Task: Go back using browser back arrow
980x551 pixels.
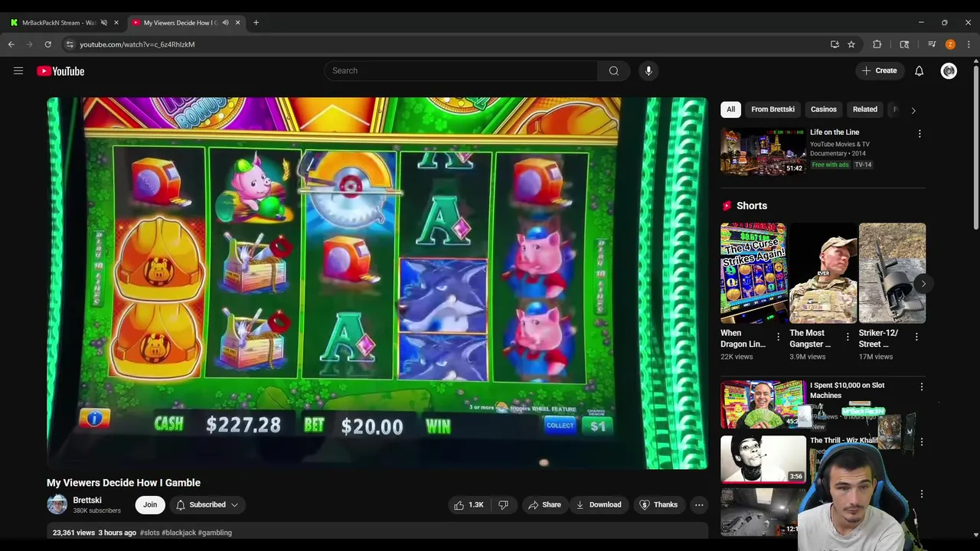Action: click(11, 44)
